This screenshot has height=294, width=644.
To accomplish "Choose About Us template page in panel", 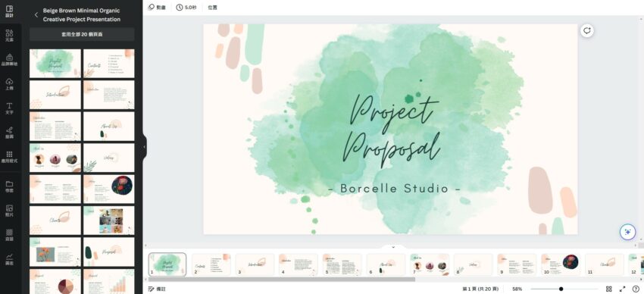I will (109, 126).
